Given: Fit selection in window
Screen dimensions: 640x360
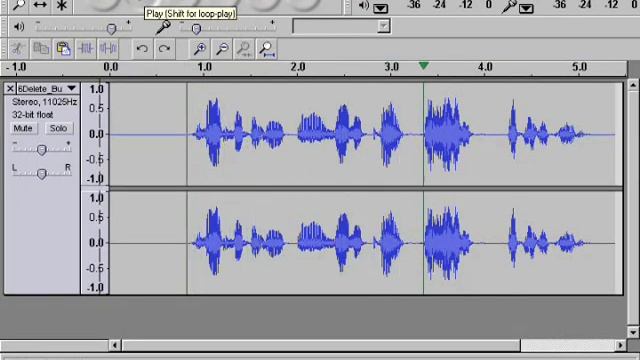Looking at the screenshot, I should click(x=244, y=49).
